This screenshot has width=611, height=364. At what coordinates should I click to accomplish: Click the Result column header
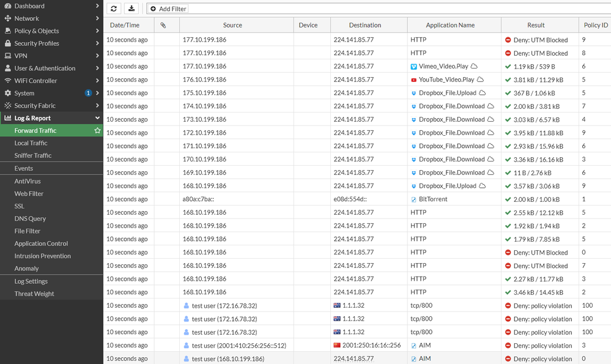coord(540,25)
